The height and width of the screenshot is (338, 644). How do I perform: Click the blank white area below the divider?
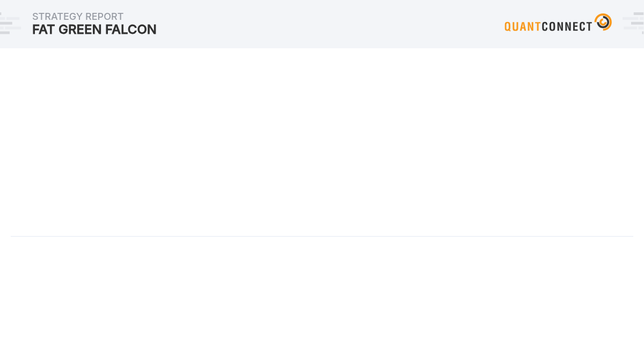(x=322, y=287)
